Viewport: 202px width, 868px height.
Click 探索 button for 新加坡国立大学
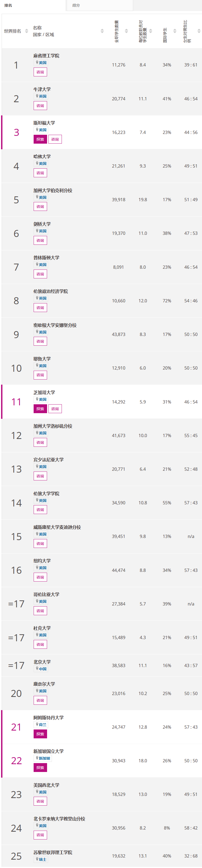[x=40, y=768]
